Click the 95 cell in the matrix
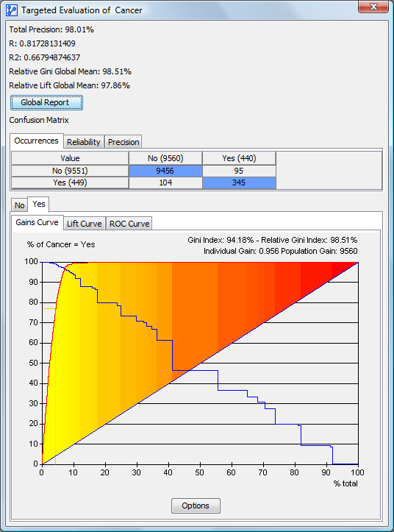394x532 pixels. tap(239, 171)
